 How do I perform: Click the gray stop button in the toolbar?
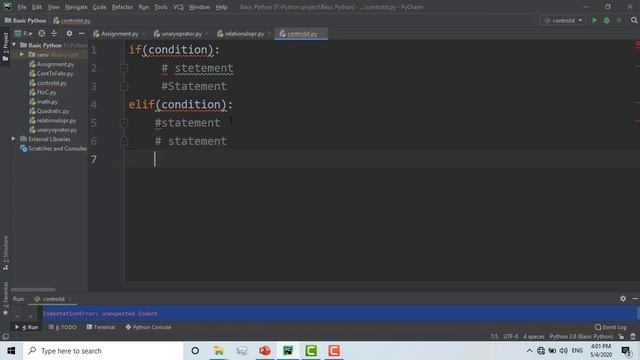click(x=619, y=20)
